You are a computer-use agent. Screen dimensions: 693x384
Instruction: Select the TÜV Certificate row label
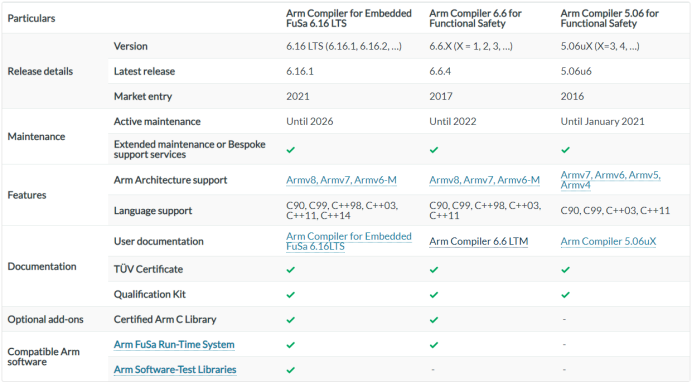[x=148, y=269]
